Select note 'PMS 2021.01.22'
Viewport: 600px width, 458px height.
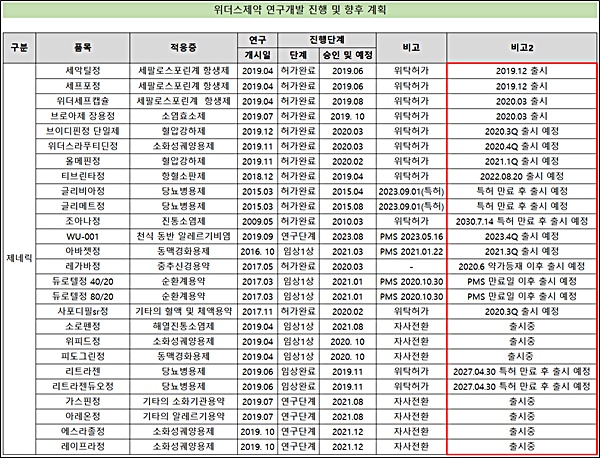click(x=411, y=251)
